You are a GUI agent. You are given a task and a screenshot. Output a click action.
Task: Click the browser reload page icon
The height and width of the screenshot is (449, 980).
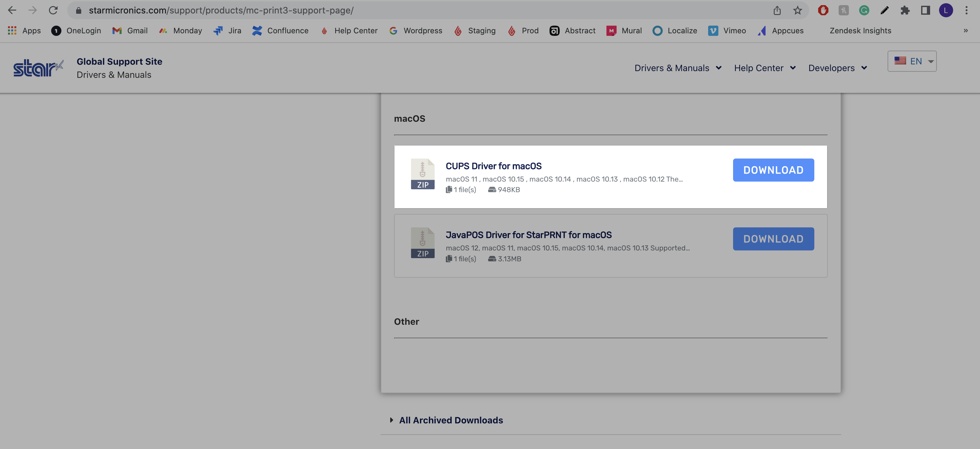tap(53, 10)
